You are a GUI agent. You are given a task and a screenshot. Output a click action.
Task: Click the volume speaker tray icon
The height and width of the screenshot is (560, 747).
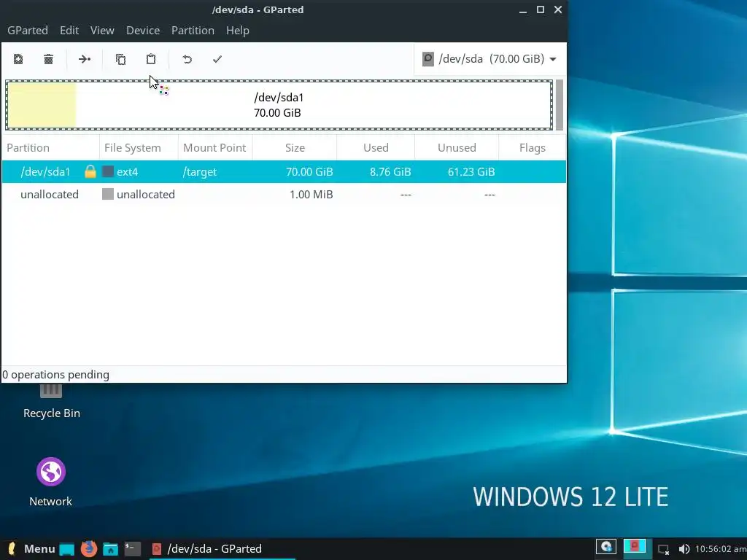pos(684,549)
